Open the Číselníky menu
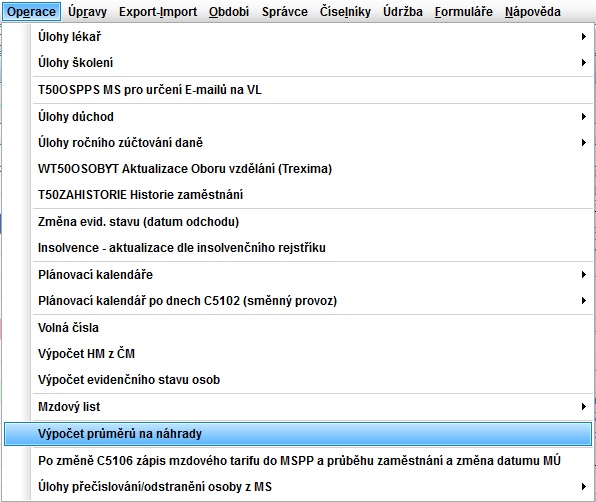Screen dimensions: 596x502 345,12
